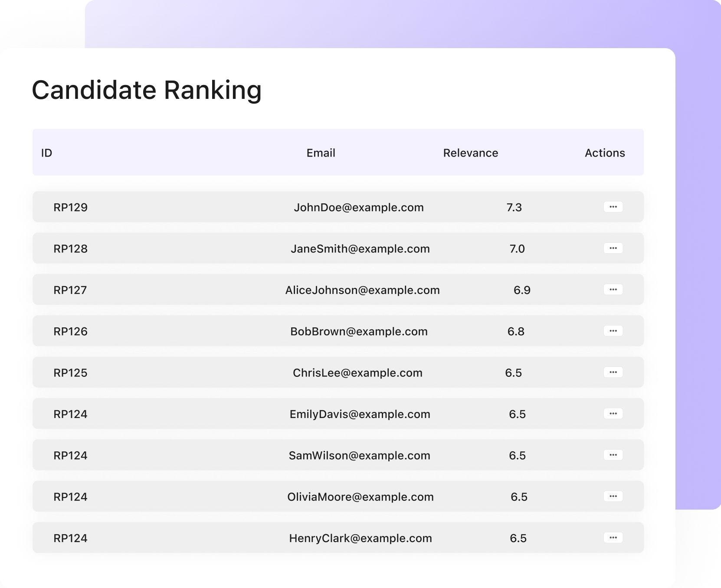Viewport: 721px width, 588px height.
Task: Open more actions for BobBrown@example.com
Action: 613,331
